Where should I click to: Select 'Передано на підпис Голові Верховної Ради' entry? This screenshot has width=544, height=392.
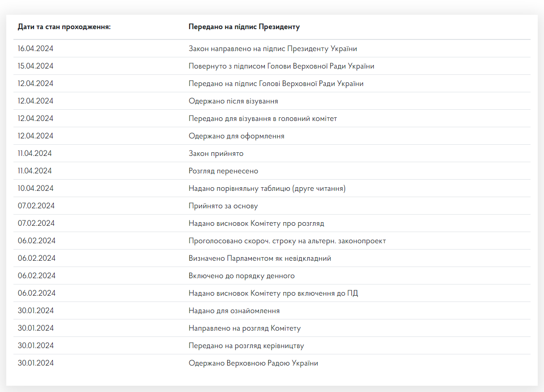click(x=276, y=84)
